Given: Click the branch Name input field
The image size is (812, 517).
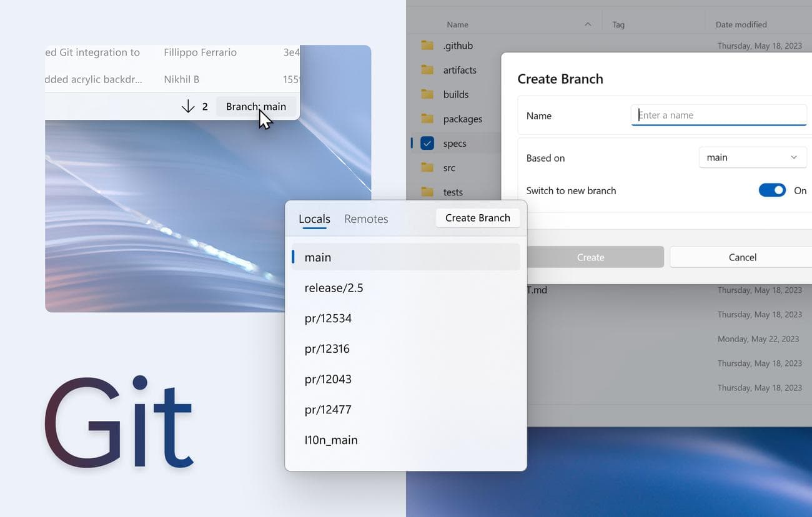Looking at the screenshot, I should point(718,115).
